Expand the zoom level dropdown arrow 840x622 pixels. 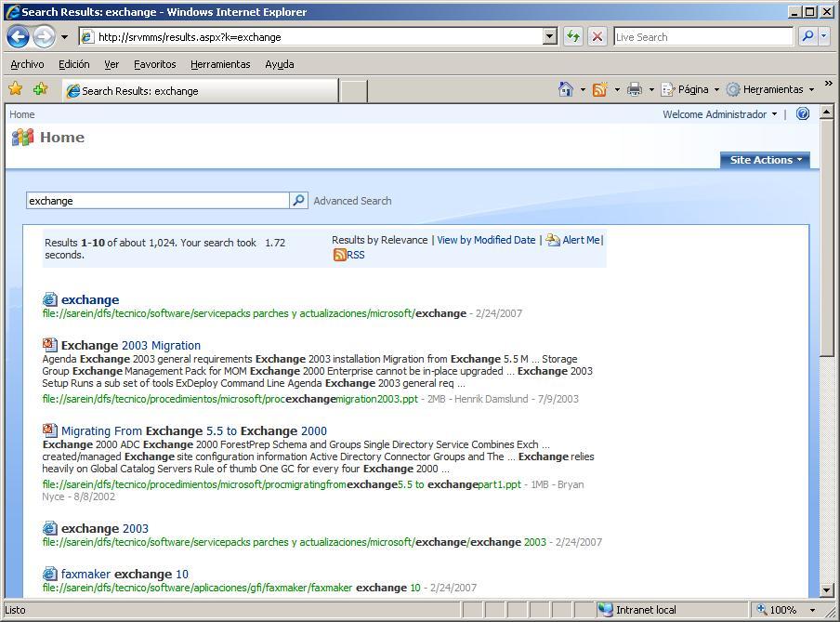(813, 610)
